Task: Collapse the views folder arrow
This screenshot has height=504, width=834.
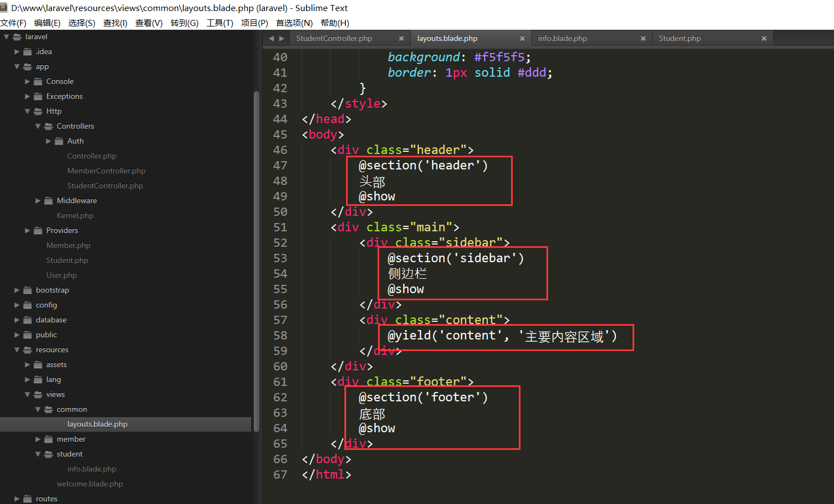Action: click(27, 394)
